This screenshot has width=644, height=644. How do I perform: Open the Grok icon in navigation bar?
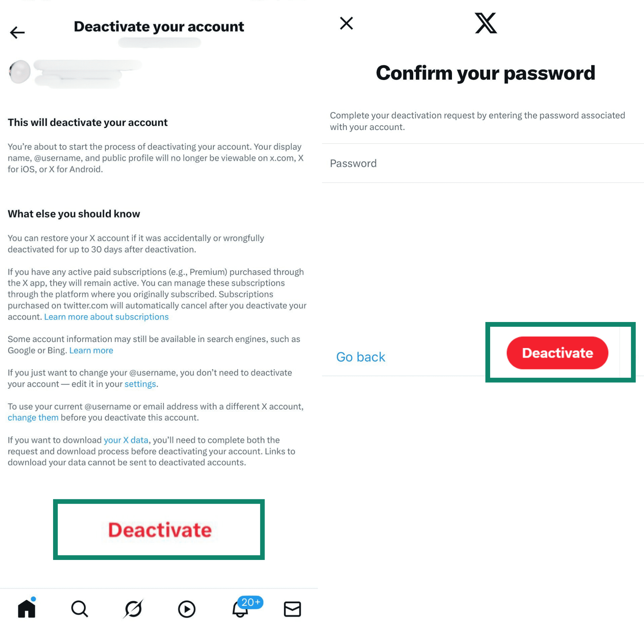tap(133, 609)
